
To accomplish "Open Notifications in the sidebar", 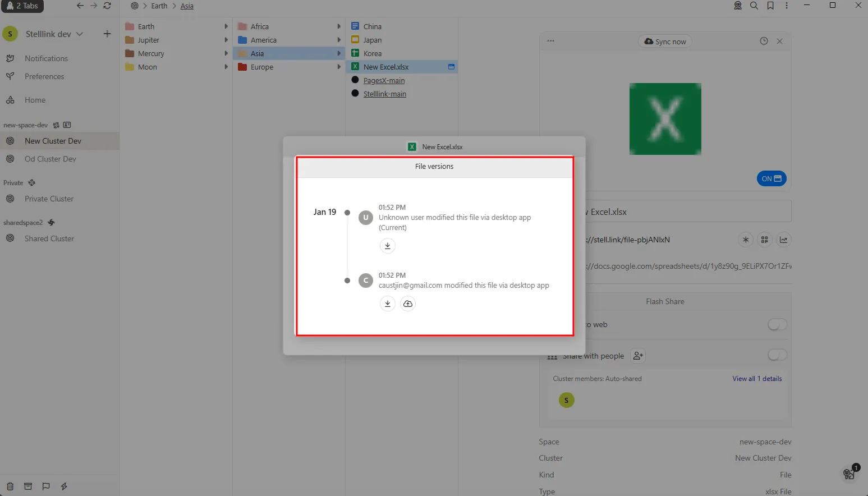I will click(x=46, y=58).
